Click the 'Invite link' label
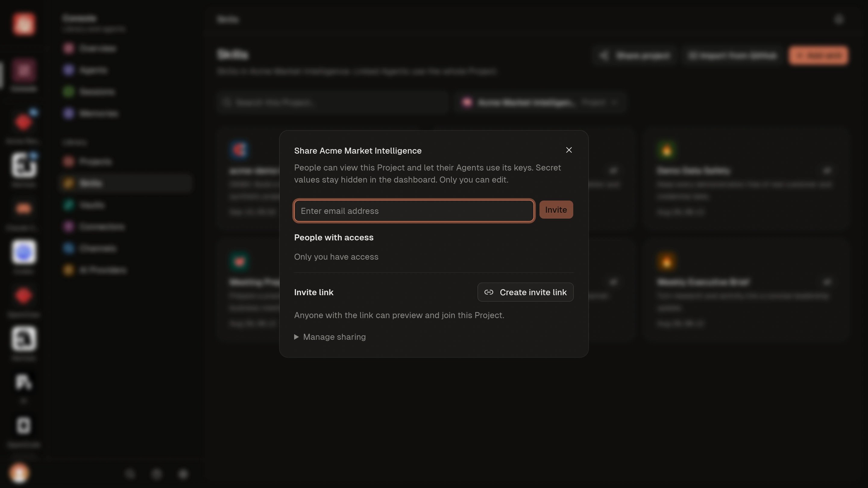 (313, 292)
